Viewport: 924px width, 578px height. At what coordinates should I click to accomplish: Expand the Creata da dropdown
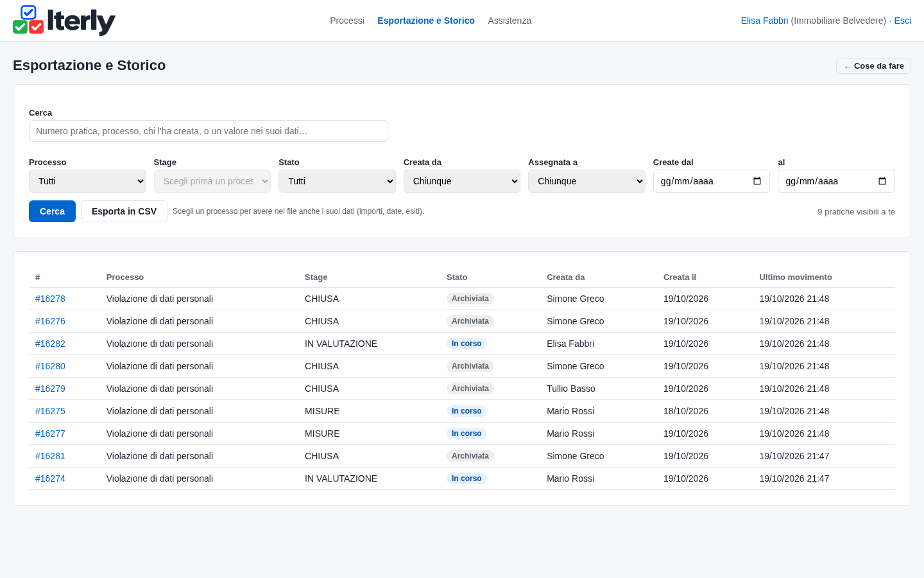pos(462,181)
